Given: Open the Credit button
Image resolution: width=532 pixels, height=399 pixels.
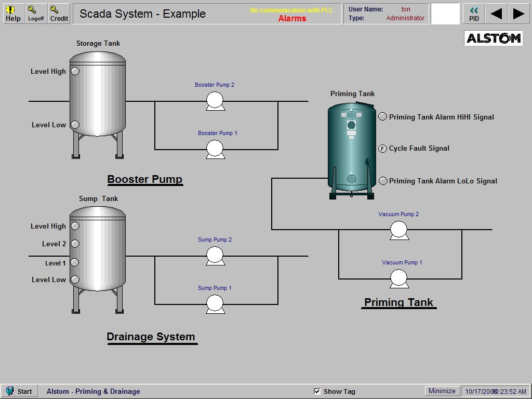Looking at the screenshot, I should point(59,14).
